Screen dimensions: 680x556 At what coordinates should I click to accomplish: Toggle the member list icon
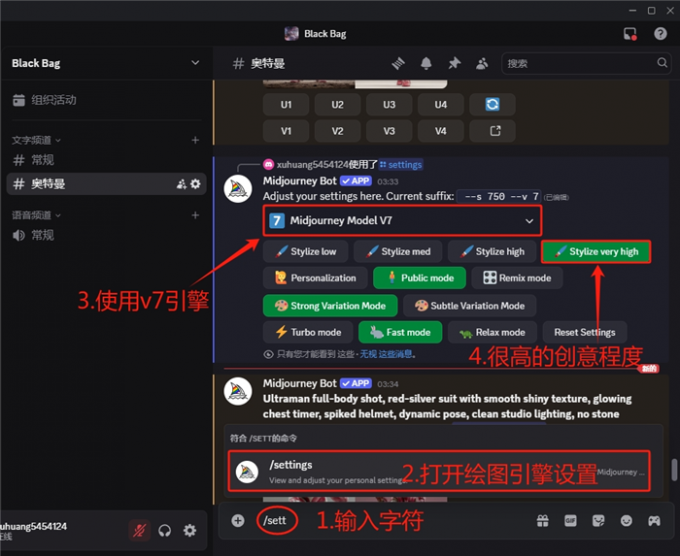(x=482, y=64)
